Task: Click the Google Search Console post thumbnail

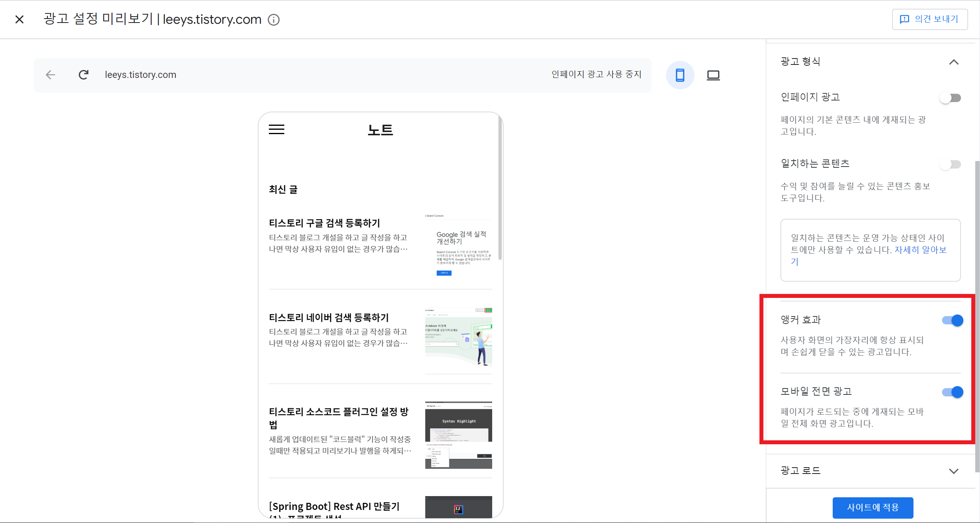Action: coord(459,246)
